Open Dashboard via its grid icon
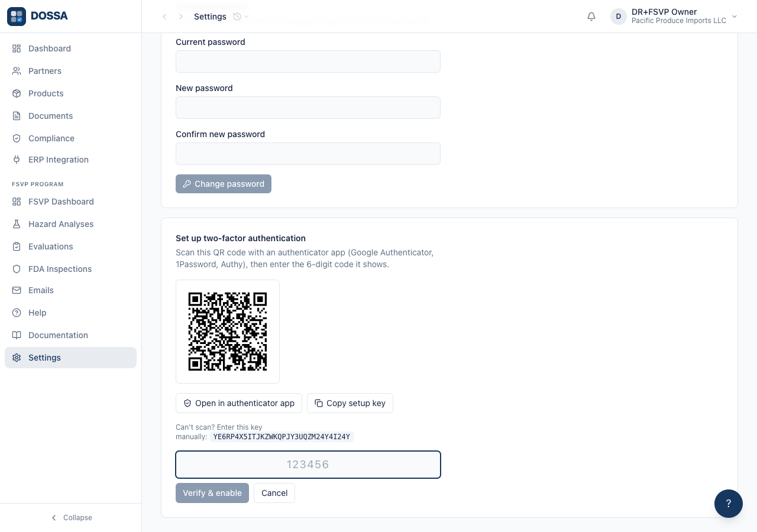757x532 pixels. pos(17,48)
